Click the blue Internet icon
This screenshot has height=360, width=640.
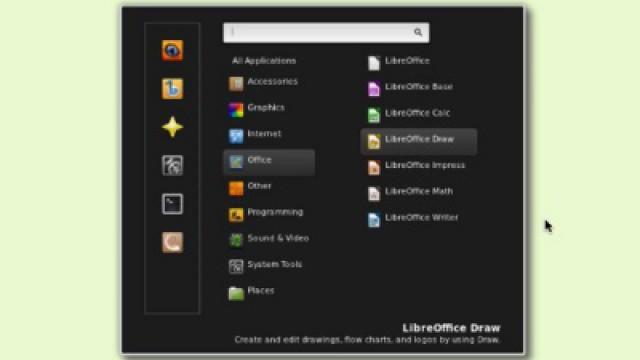(236, 136)
